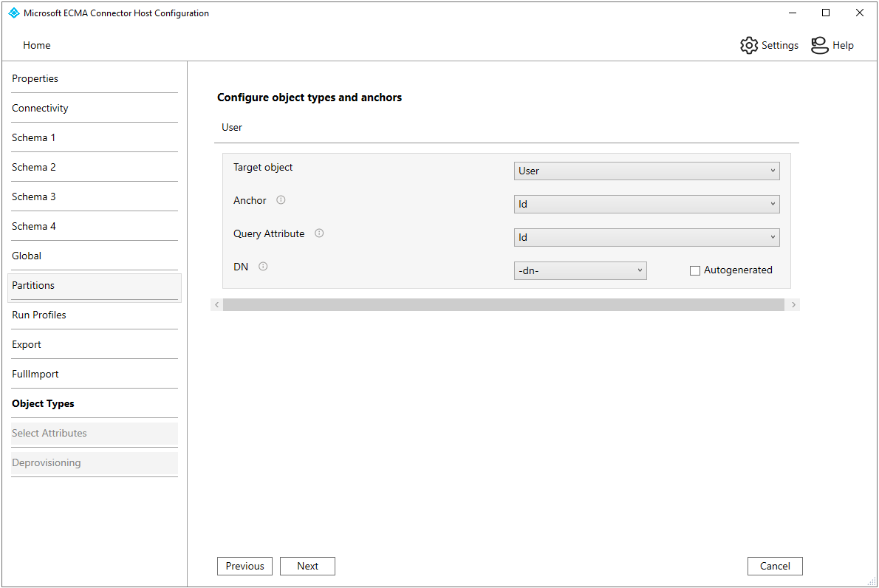Screen dimensions: 879x588
Task: Open the Target object dropdown
Action: 646,171
